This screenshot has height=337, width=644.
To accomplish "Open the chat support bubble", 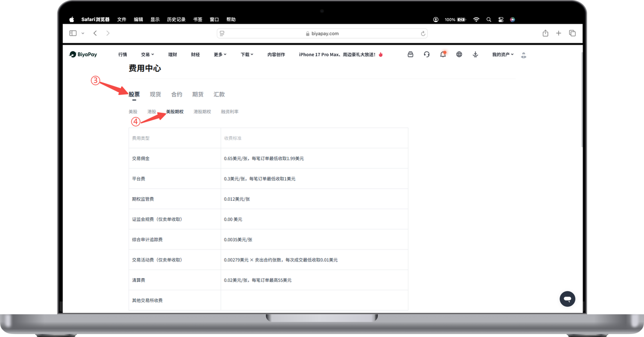I will 567,299.
